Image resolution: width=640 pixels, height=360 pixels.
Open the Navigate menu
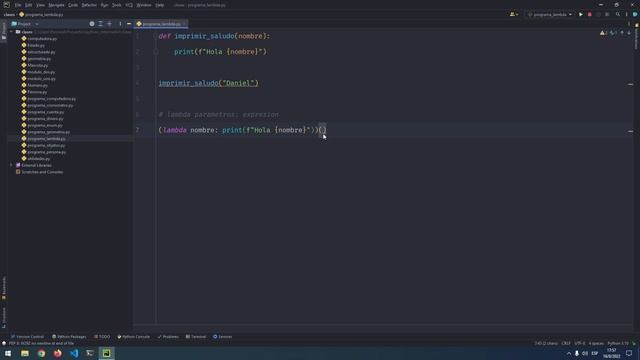click(x=56, y=5)
